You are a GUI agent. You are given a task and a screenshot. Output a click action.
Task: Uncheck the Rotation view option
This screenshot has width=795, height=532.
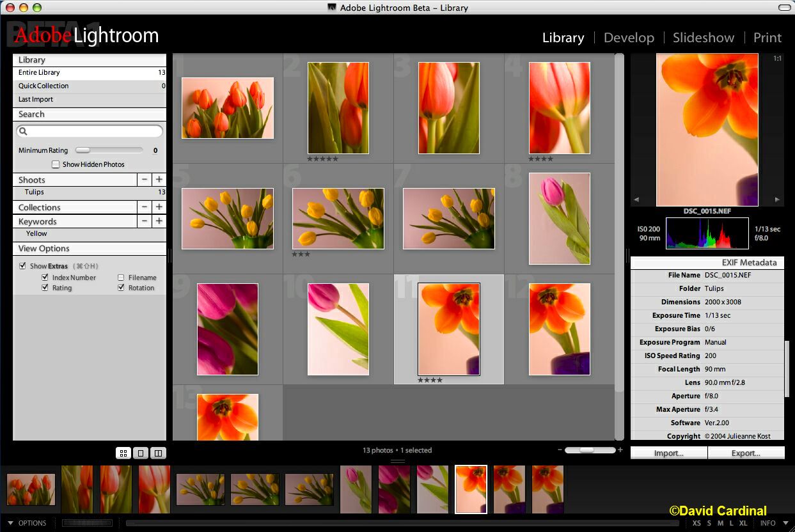tap(122, 288)
